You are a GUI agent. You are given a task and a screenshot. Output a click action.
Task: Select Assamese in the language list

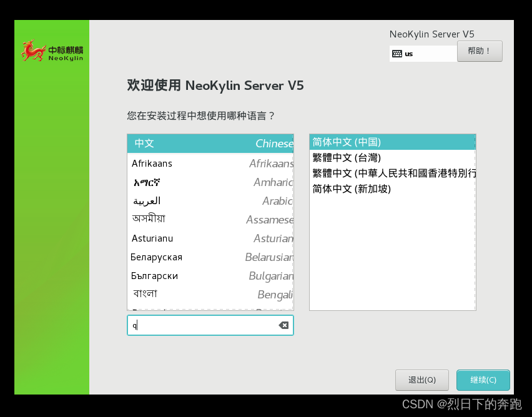coord(210,220)
